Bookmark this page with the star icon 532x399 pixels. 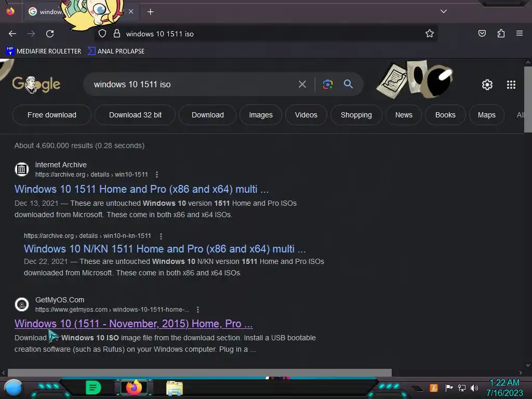click(430, 33)
